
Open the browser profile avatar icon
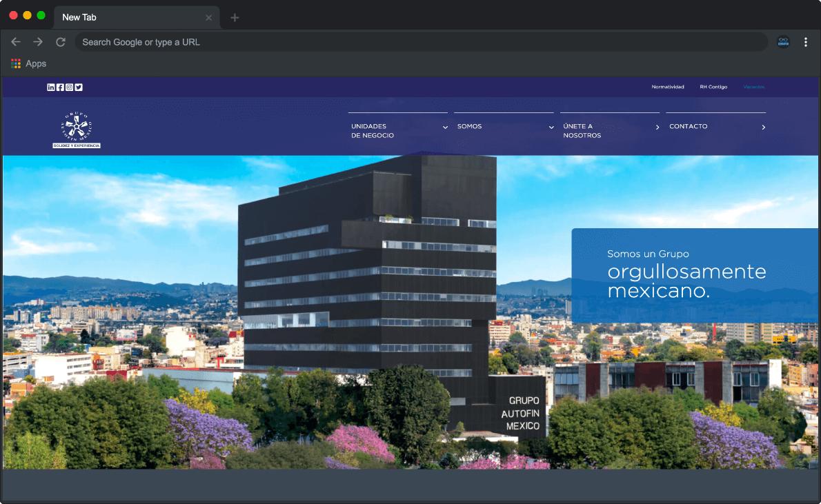(783, 42)
